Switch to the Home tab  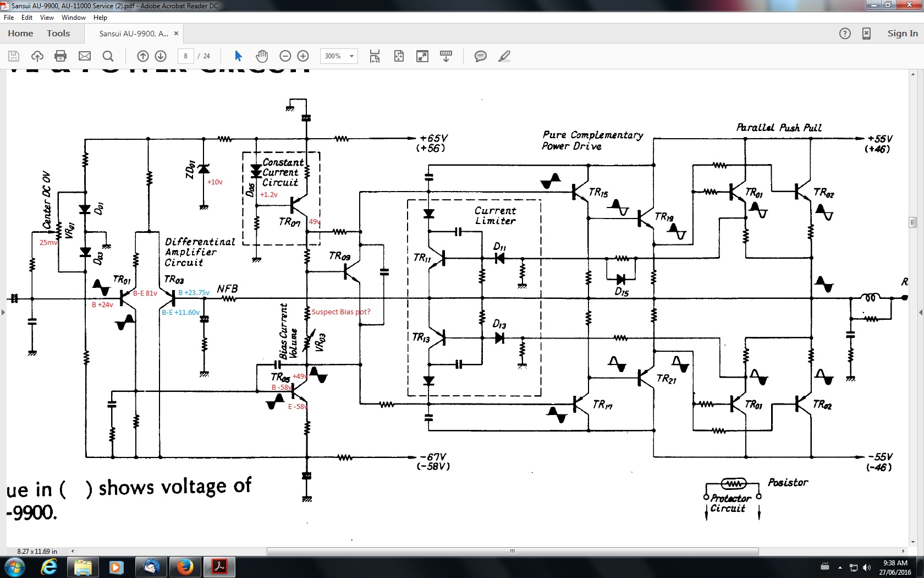click(x=20, y=34)
